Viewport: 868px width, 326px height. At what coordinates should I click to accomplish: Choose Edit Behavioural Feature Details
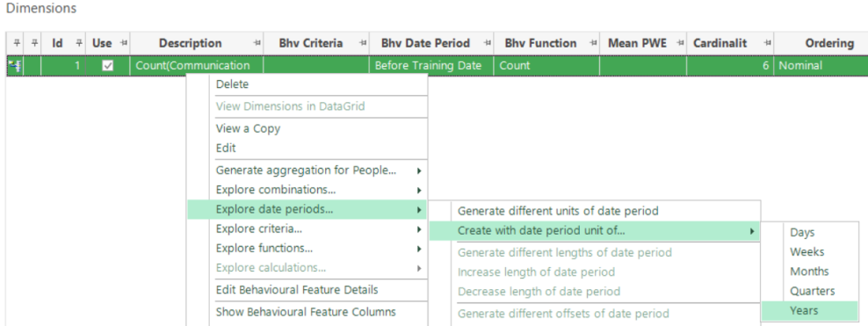[x=307, y=289]
